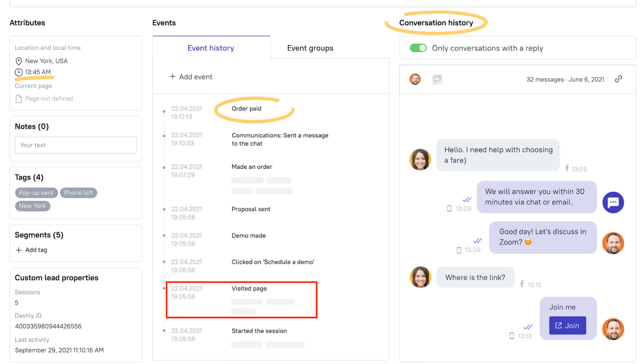Open the Event history tab

pos(211,48)
